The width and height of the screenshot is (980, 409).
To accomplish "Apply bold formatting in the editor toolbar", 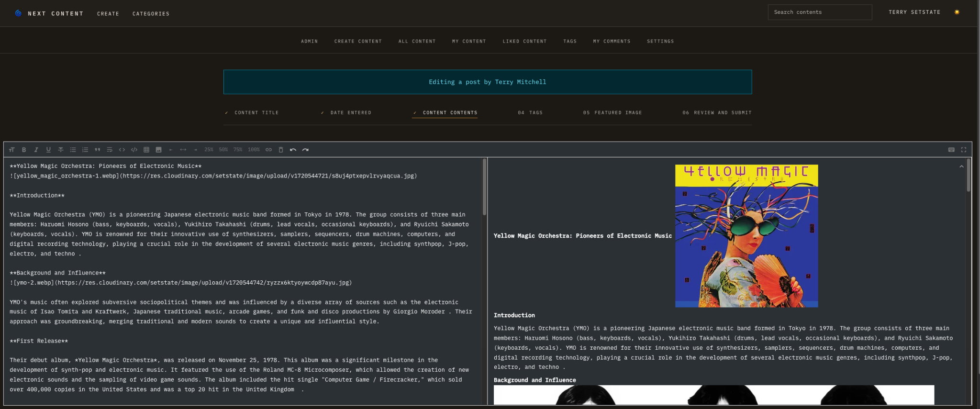I will pyautogui.click(x=24, y=150).
